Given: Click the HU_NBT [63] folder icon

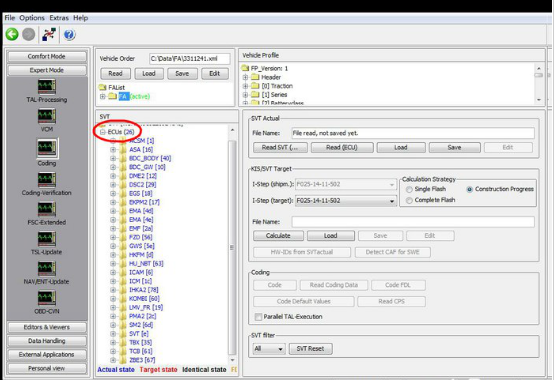Looking at the screenshot, I should point(123,264).
